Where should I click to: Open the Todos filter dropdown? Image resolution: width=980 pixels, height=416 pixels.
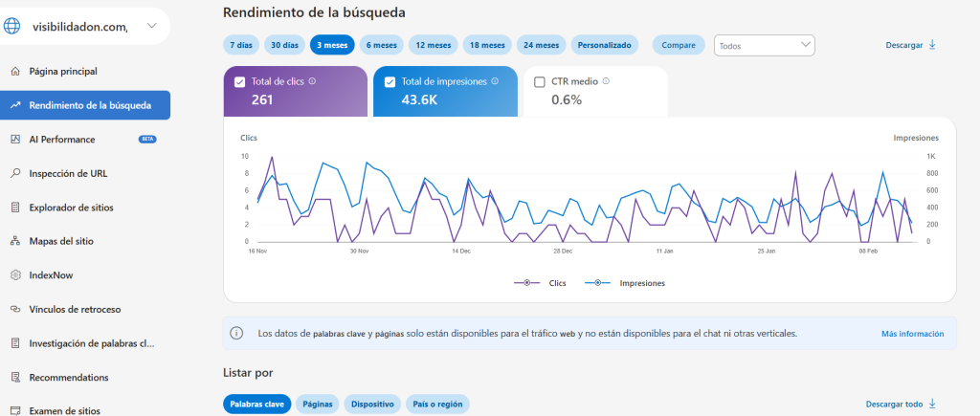coord(764,45)
